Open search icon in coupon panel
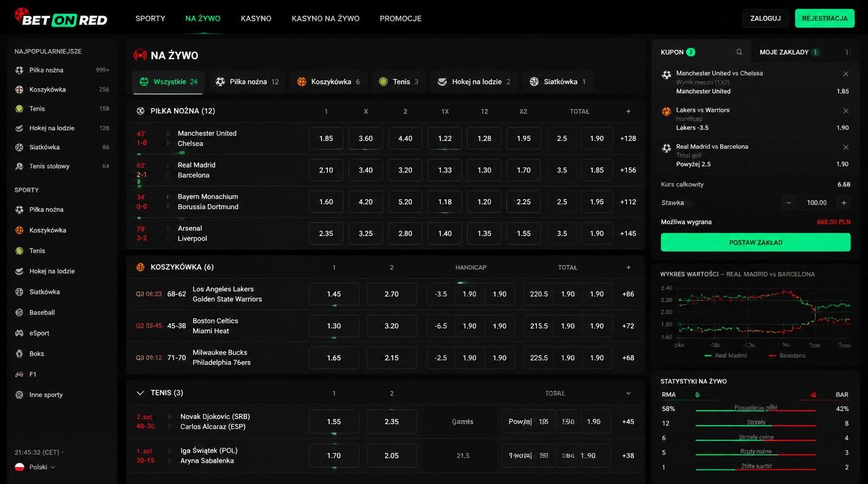 739,52
